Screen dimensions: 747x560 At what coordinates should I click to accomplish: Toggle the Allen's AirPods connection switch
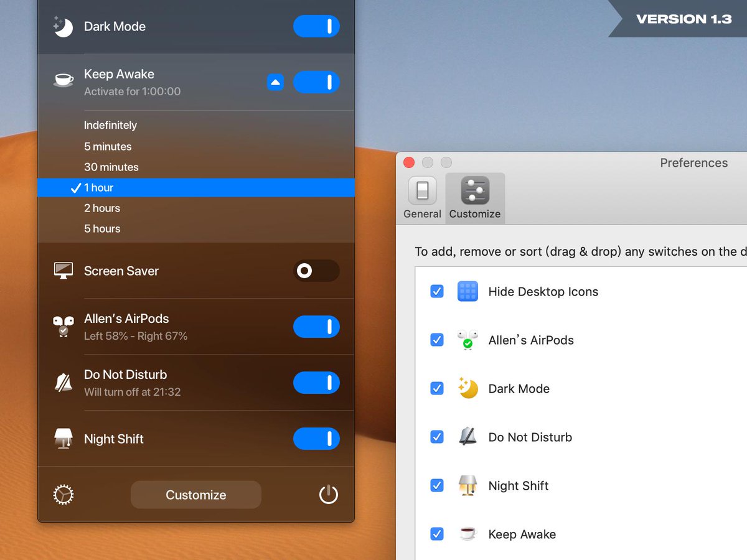pos(316,327)
